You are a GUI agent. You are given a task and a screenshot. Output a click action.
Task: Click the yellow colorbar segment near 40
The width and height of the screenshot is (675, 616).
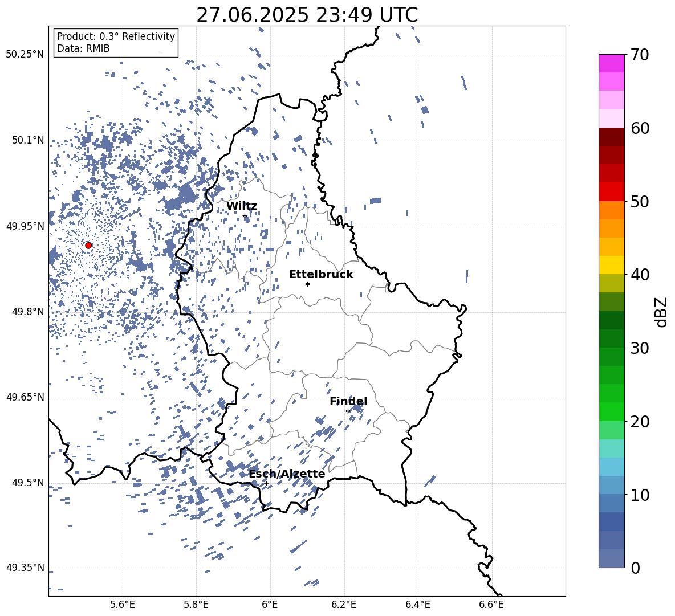click(611, 265)
